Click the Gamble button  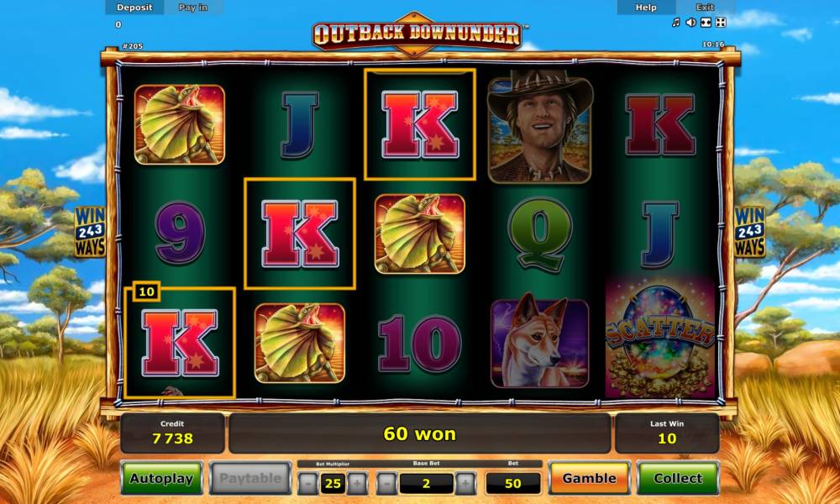(x=590, y=478)
